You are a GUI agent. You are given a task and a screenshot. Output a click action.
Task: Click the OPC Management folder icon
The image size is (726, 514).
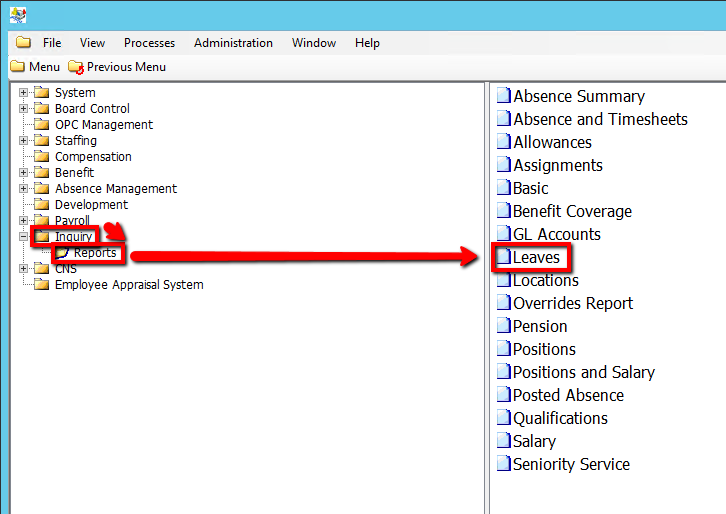point(41,125)
